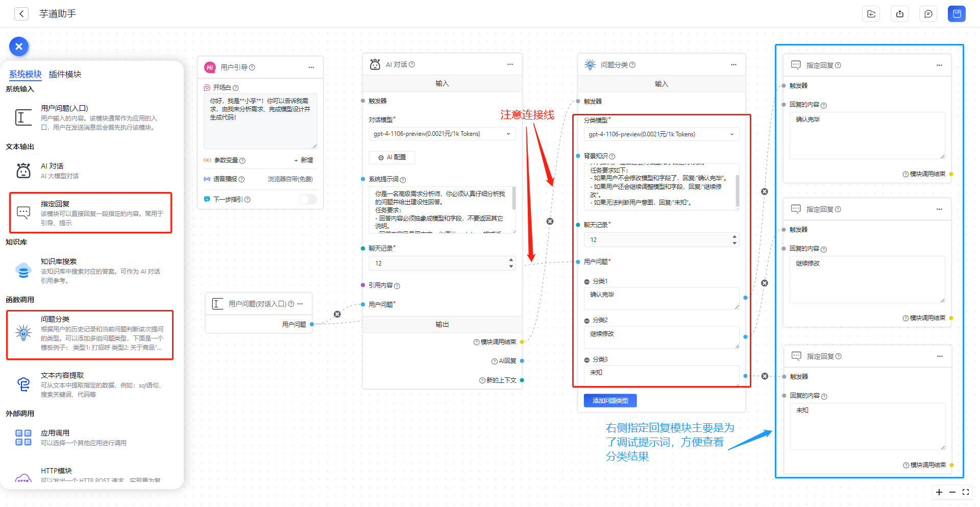The height and width of the screenshot is (507, 980).
Task: Show help for 系统提示词
Action: tap(403, 180)
